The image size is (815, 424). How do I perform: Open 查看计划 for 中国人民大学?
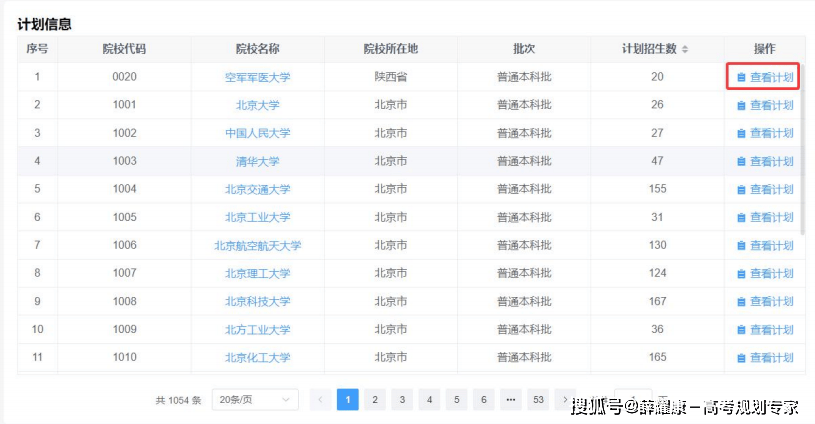point(765,134)
